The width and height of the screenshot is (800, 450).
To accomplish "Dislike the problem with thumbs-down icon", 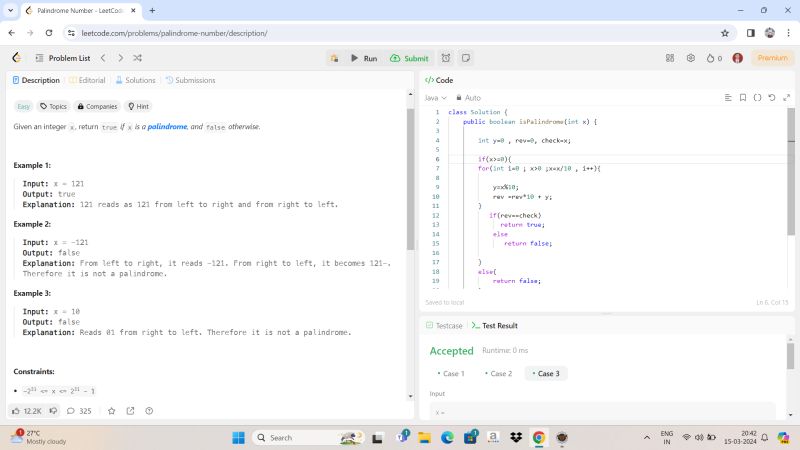I will pos(55,411).
